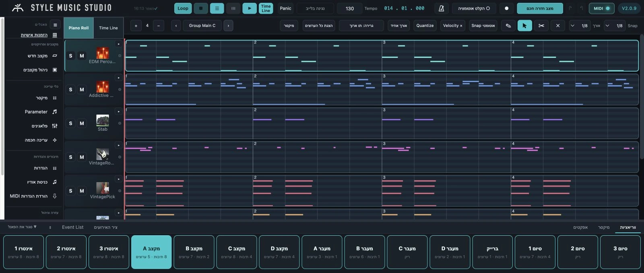The height and width of the screenshot is (273, 644).
Task: Switch to the Time Line tab
Action: (108, 28)
